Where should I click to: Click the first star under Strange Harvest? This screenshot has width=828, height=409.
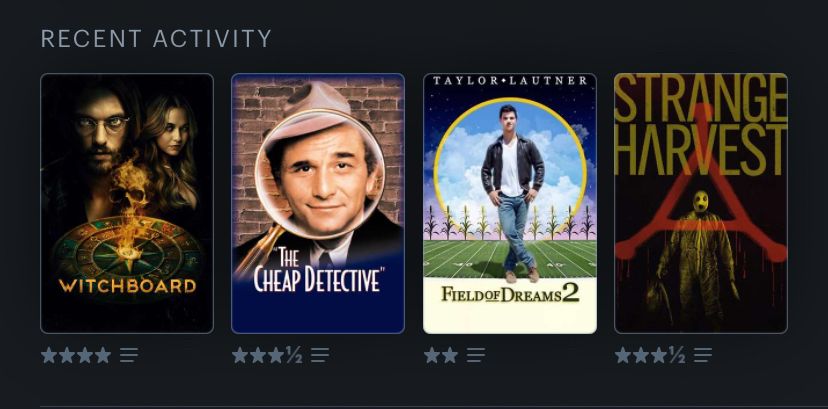point(623,355)
